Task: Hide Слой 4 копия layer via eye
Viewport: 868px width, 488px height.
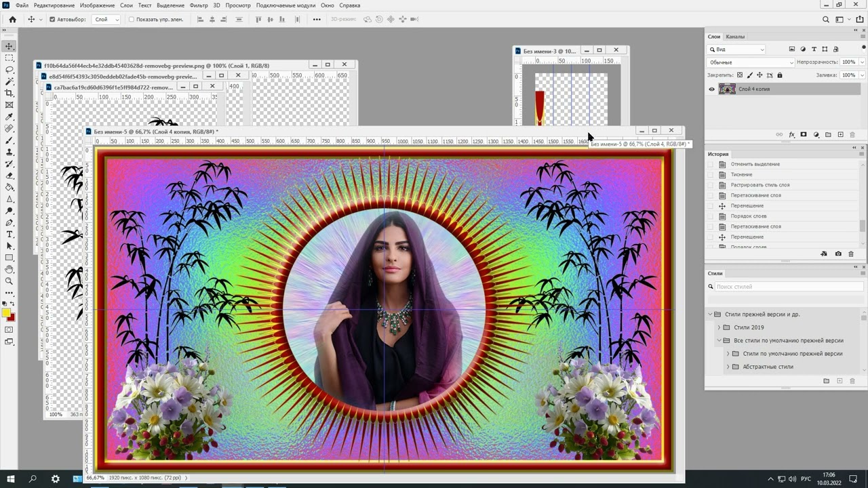Action: click(711, 89)
